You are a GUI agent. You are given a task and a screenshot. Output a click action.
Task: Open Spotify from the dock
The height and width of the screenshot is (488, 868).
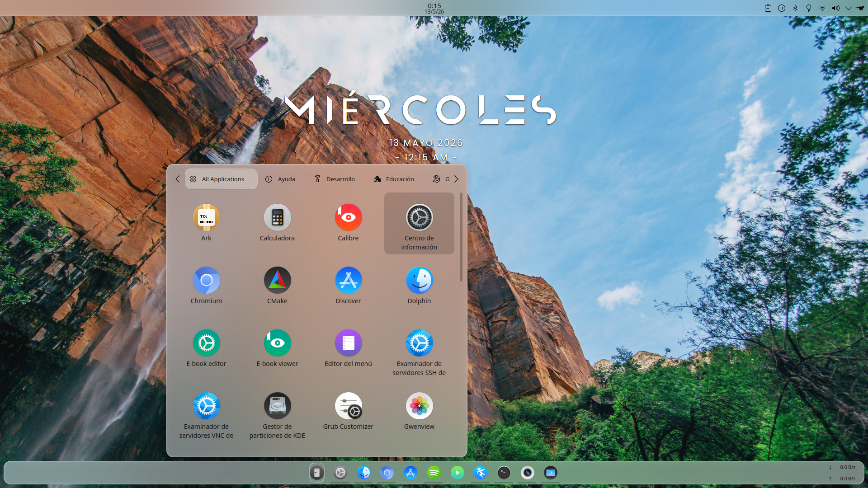pos(434,473)
